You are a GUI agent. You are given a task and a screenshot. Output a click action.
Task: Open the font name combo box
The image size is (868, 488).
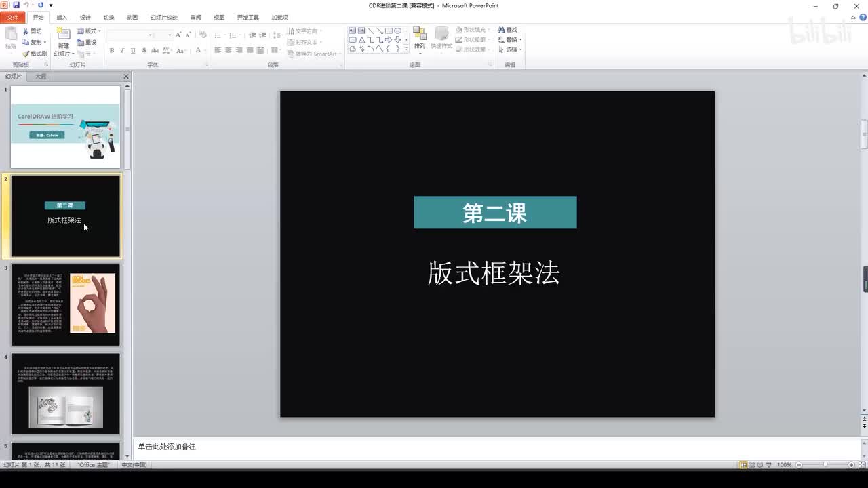[130, 35]
